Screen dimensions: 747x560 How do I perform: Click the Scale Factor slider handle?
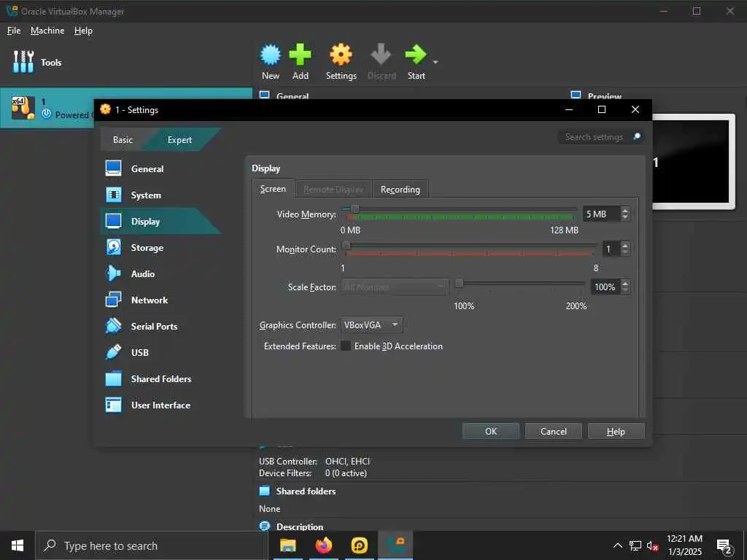459,284
